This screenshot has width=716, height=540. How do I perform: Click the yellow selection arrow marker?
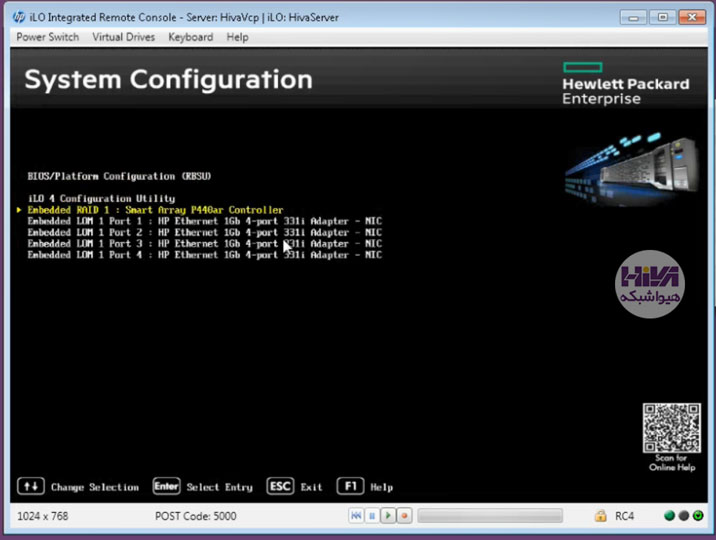click(19, 210)
